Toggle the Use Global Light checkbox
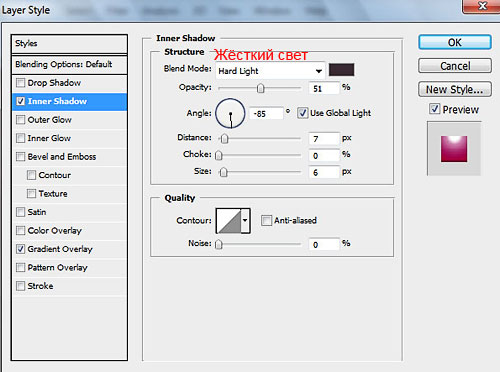500x372 pixels. (302, 113)
